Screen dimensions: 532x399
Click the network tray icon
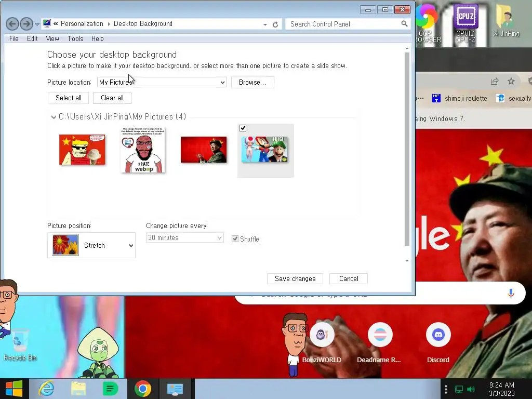pos(459,390)
